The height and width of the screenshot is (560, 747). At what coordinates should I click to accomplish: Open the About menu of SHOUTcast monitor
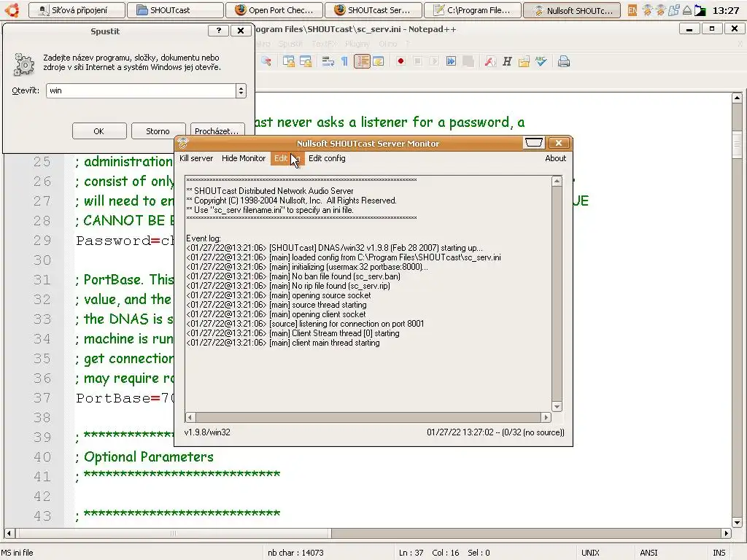pos(555,158)
